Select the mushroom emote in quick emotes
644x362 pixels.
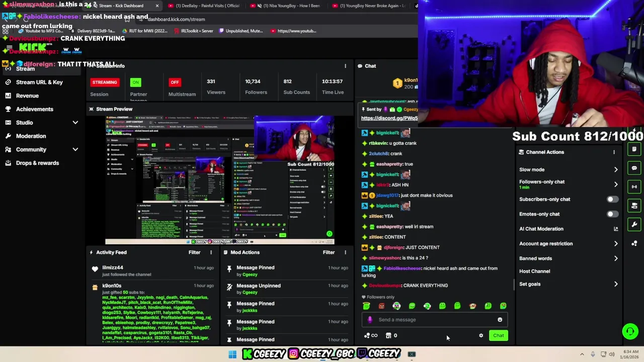pos(472,306)
